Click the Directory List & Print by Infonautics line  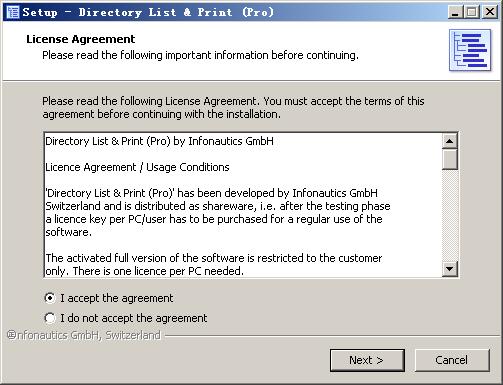click(159, 141)
